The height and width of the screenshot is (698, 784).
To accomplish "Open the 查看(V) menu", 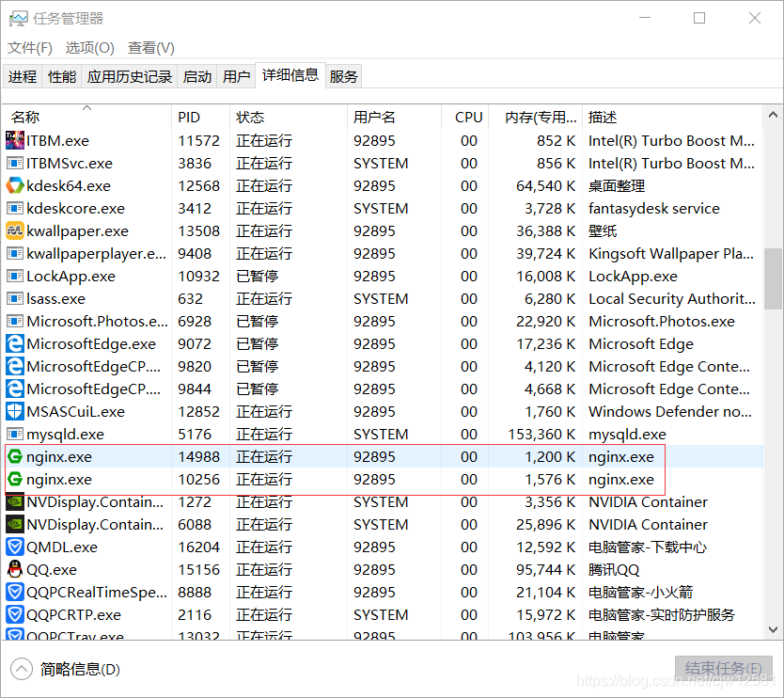I will pyautogui.click(x=151, y=48).
